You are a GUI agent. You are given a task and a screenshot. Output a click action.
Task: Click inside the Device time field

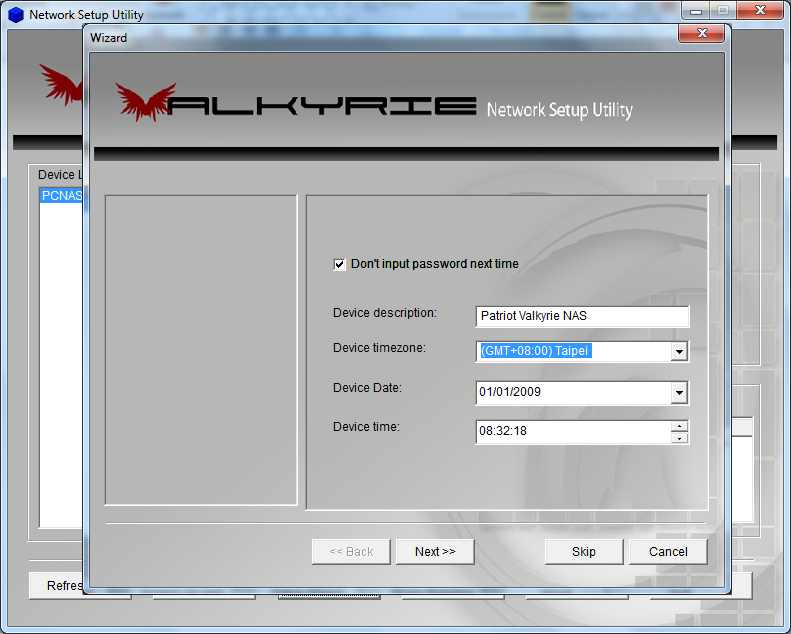pyautogui.click(x=570, y=432)
